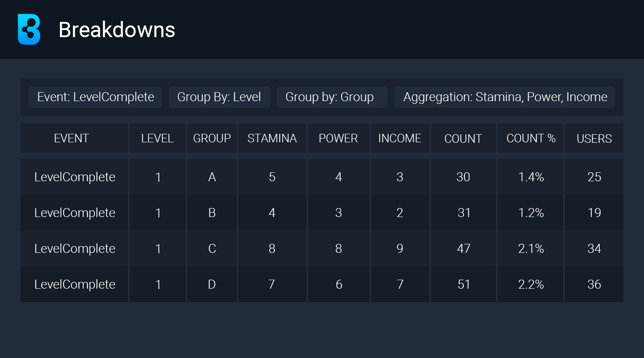Click the users value 36 in group D row
The height and width of the screenshot is (358, 644).
pos(594,284)
